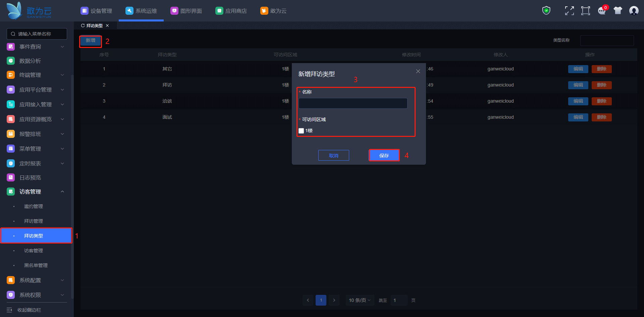Click the 设备管理 top nav icon
The image size is (644, 317).
(84, 11)
